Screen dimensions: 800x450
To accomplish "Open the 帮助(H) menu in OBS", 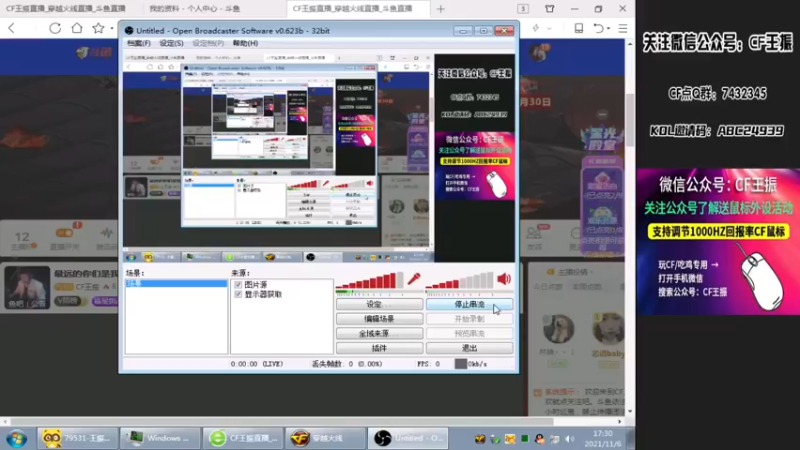I will 245,43.
